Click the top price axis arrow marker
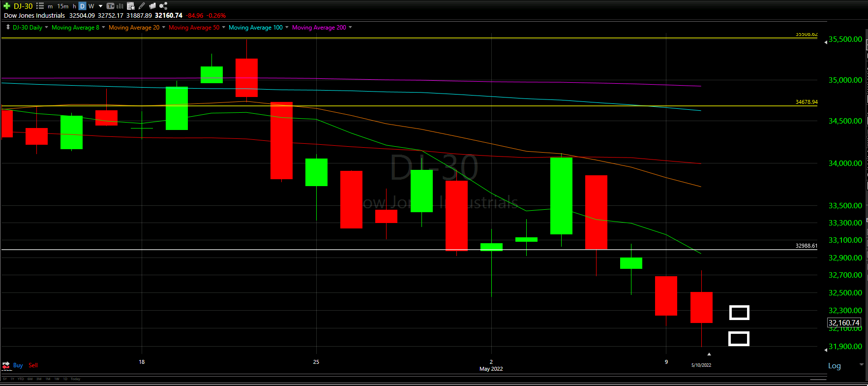Viewport: 868px width, 386px height. [826, 42]
